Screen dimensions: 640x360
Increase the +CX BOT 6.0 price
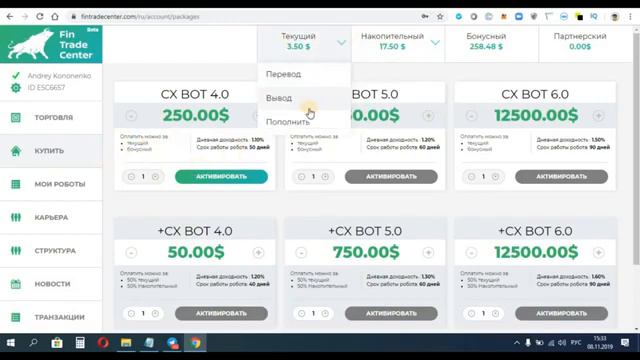coord(598,253)
